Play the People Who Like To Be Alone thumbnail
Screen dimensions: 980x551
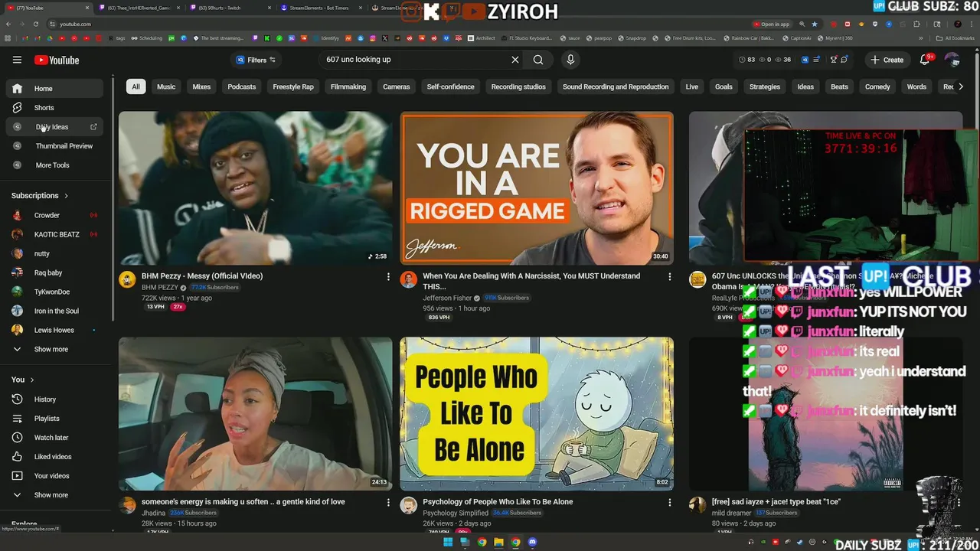pos(537,414)
